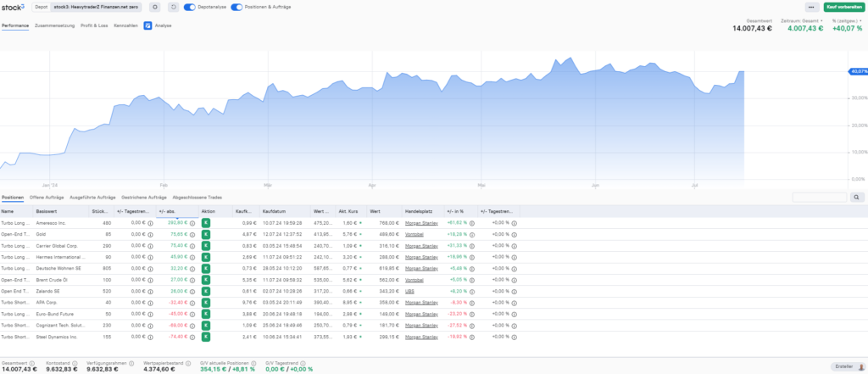Viewport: 868px width, 374px height.
Task: Select the Performance tab
Action: 15,25
